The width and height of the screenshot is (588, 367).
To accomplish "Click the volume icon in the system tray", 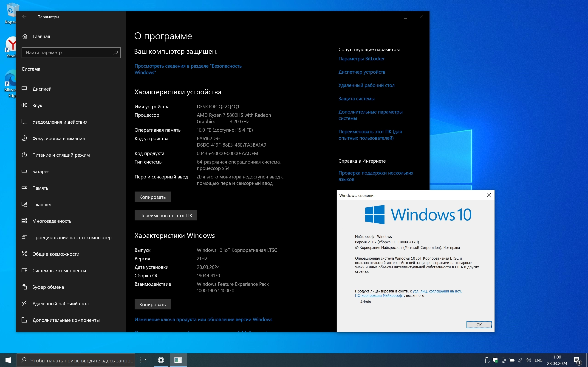I will [x=528, y=360].
